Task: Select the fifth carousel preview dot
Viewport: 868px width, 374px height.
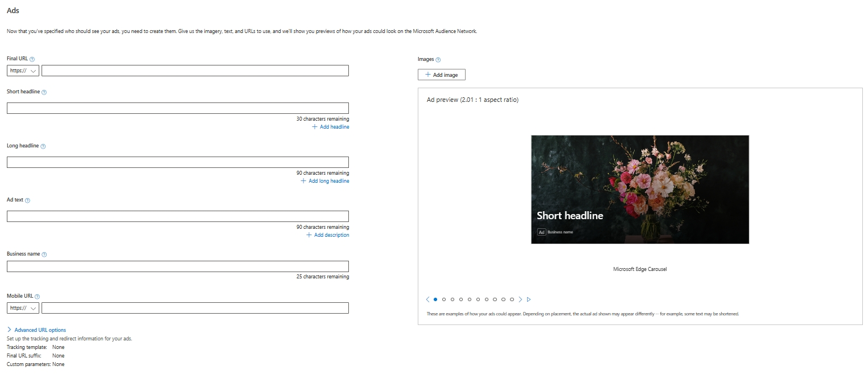Action: click(x=470, y=299)
